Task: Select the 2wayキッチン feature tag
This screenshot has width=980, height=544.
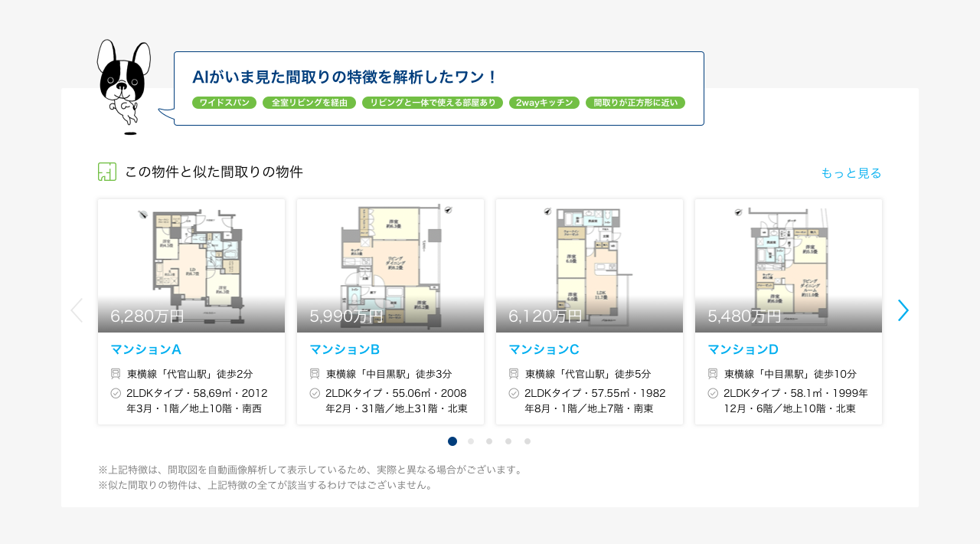Action: [544, 103]
